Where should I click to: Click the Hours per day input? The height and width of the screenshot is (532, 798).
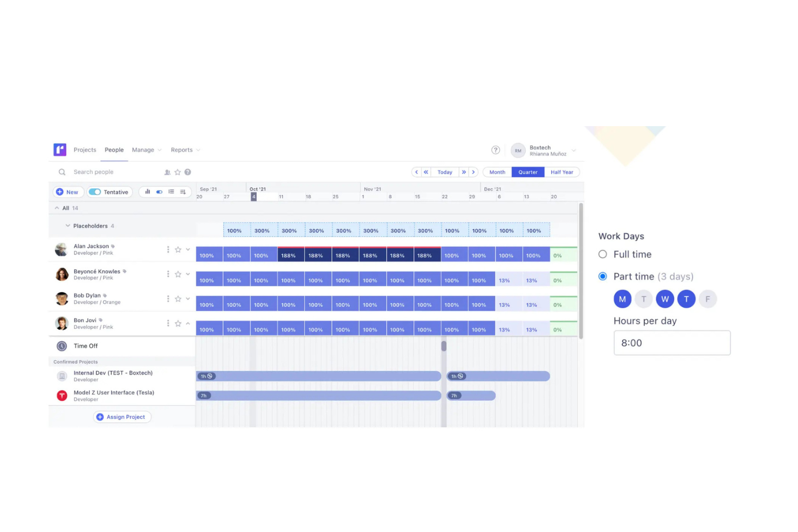[x=672, y=343]
